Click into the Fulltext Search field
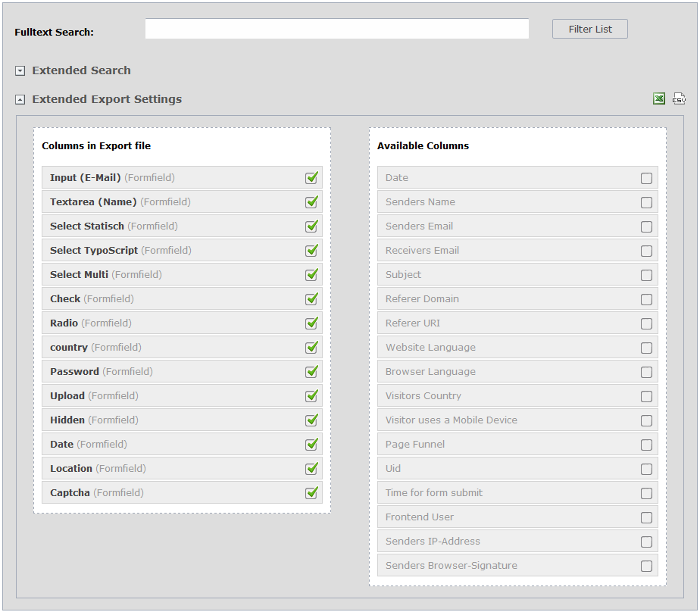Screen dimensions: 700x612 (x=336, y=30)
